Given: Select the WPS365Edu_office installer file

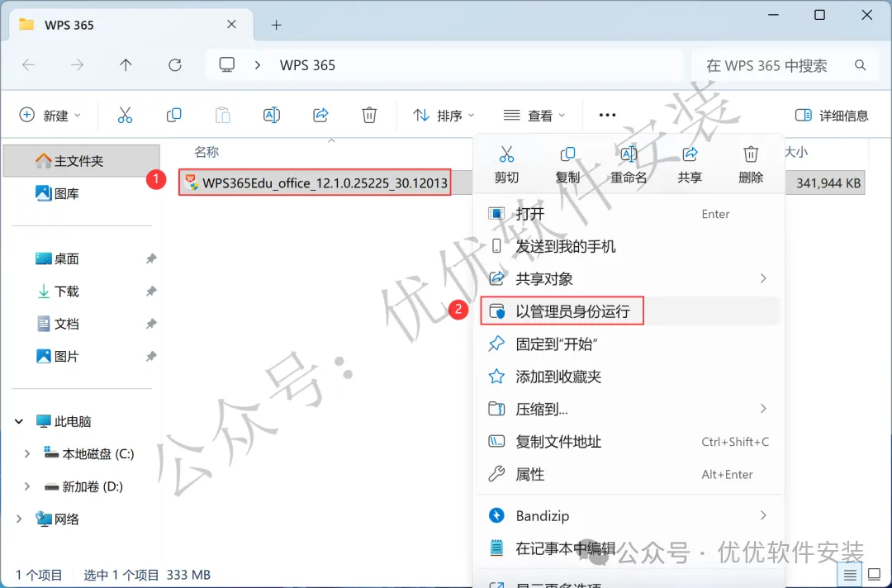Looking at the screenshot, I should [316, 183].
